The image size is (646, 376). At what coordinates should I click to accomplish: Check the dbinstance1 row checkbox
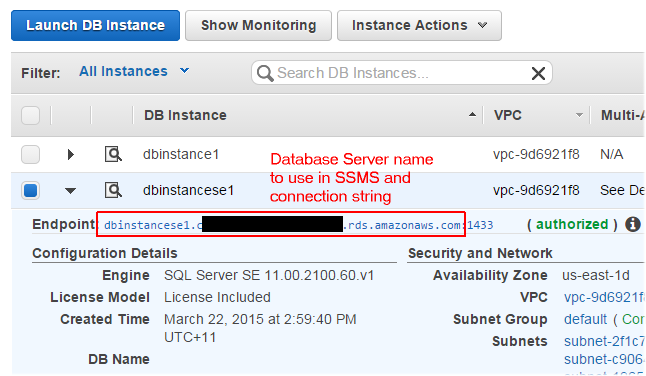tap(30, 154)
